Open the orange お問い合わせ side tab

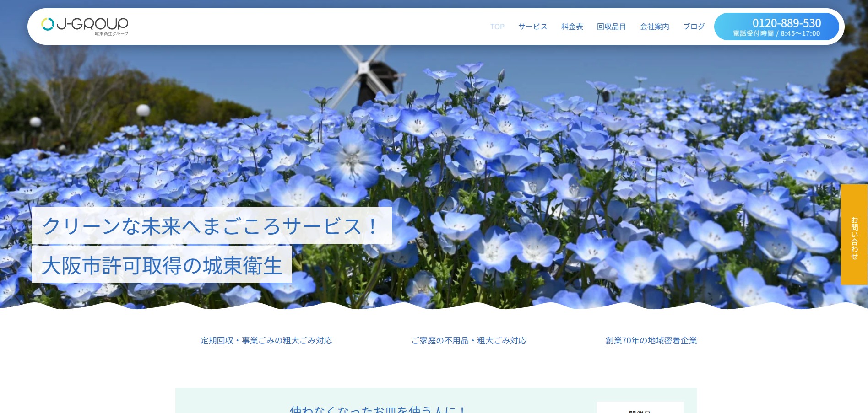click(854, 235)
